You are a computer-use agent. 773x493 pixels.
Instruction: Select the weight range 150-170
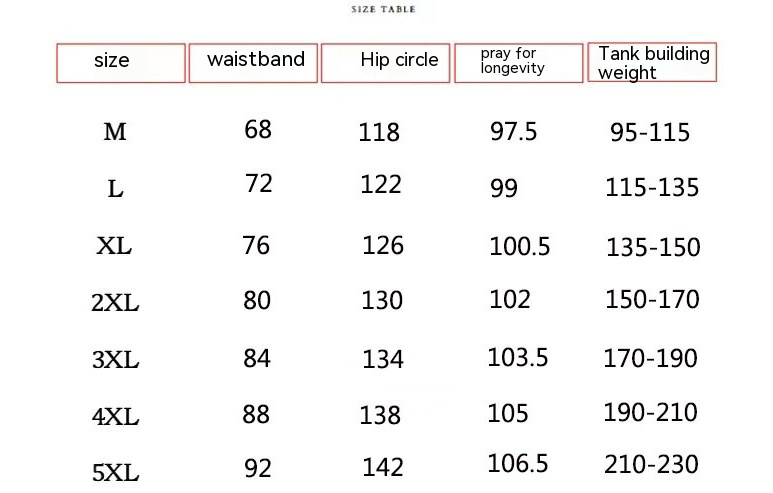click(652, 299)
